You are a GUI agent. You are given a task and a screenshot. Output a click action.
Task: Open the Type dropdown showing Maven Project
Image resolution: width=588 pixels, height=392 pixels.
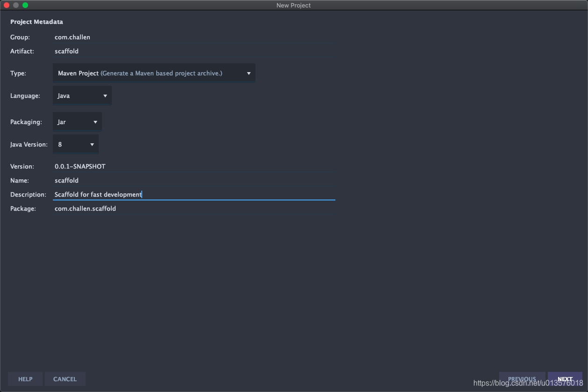pyautogui.click(x=154, y=73)
